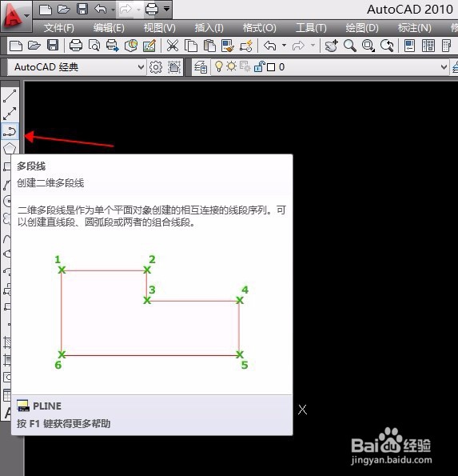Open the 插入(I) menu
Viewport: 458px width, 476px height.
click(209, 28)
